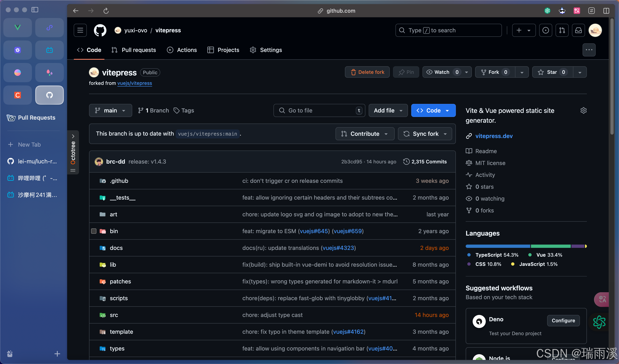Open the Contribute dropdown
The width and height of the screenshot is (619, 364).
pyautogui.click(x=365, y=134)
